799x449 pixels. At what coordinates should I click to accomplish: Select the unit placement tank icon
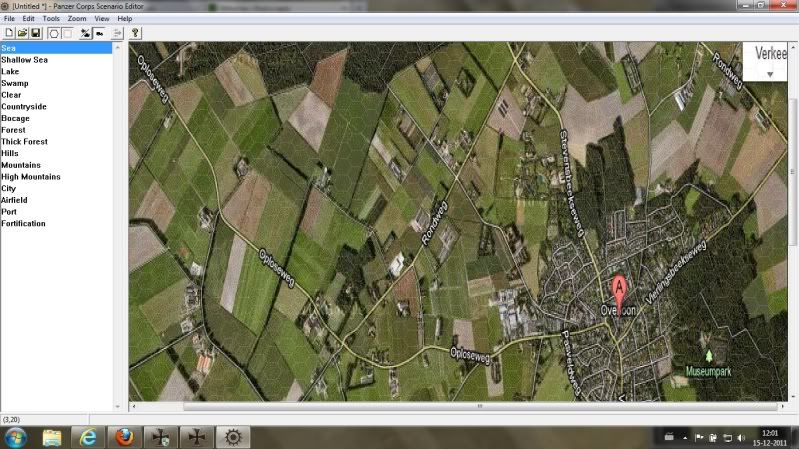click(99, 33)
